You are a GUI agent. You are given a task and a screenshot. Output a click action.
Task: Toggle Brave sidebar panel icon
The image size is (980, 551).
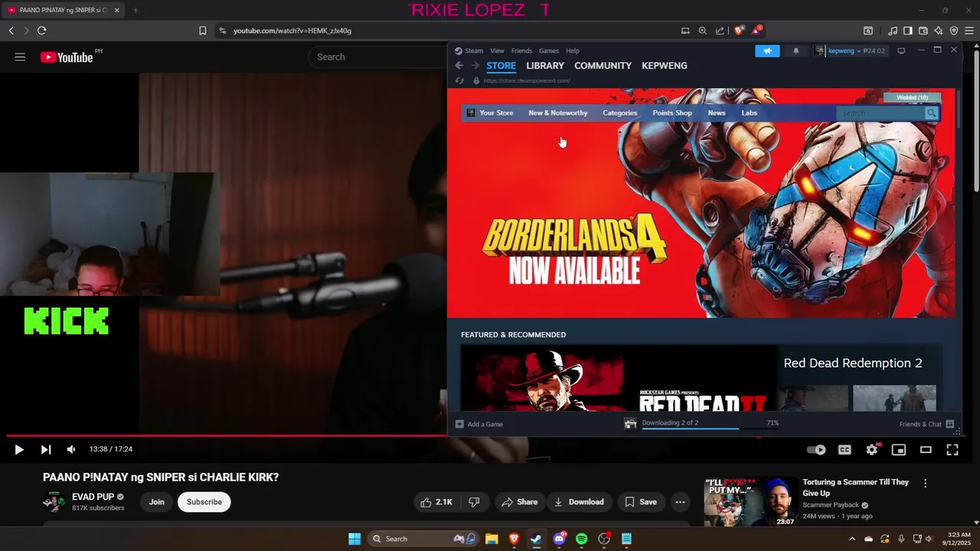[x=907, y=31]
